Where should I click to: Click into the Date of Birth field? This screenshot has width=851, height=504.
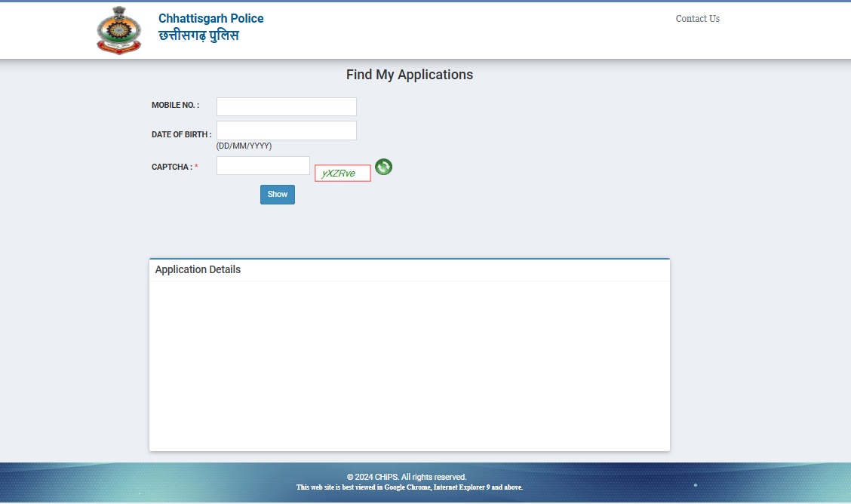pos(286,131)
